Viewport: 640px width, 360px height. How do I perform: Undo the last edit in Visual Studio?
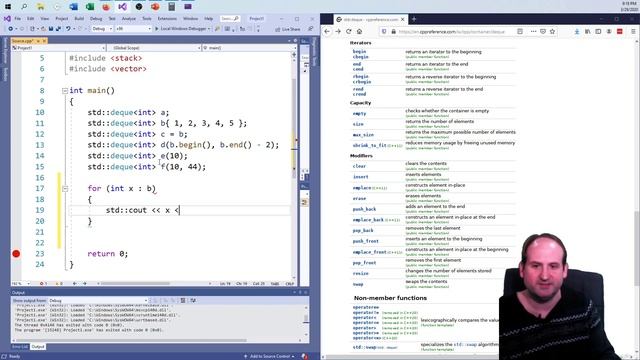click(x=68, y=29)
